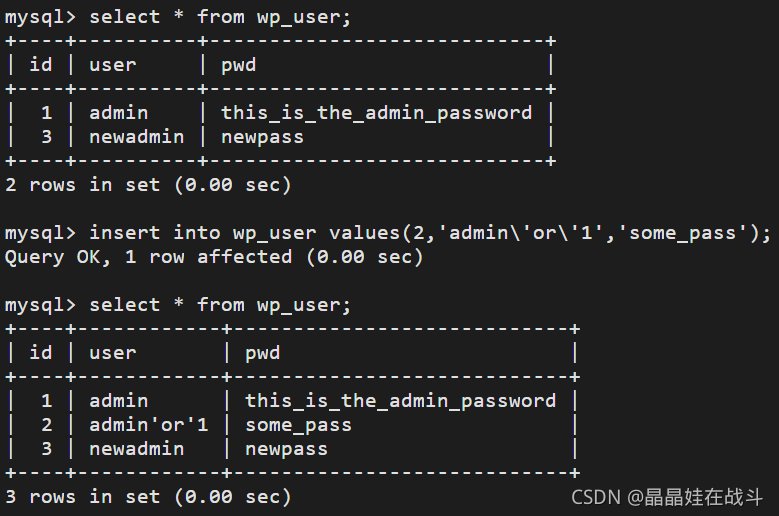Screen dimensions: 779x516
Task: Click the 'pwd' column header in the first table
Action: tap(238, 66)
